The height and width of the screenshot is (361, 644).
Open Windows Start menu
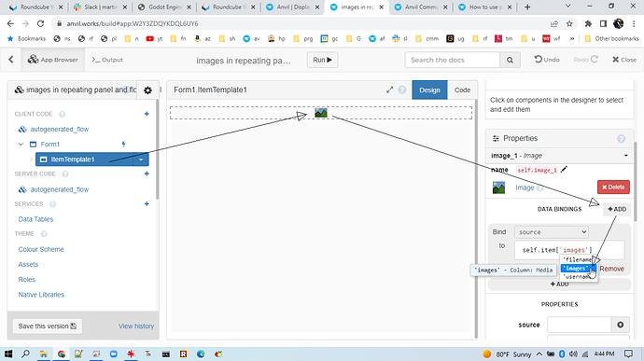(x=8, y=354)
